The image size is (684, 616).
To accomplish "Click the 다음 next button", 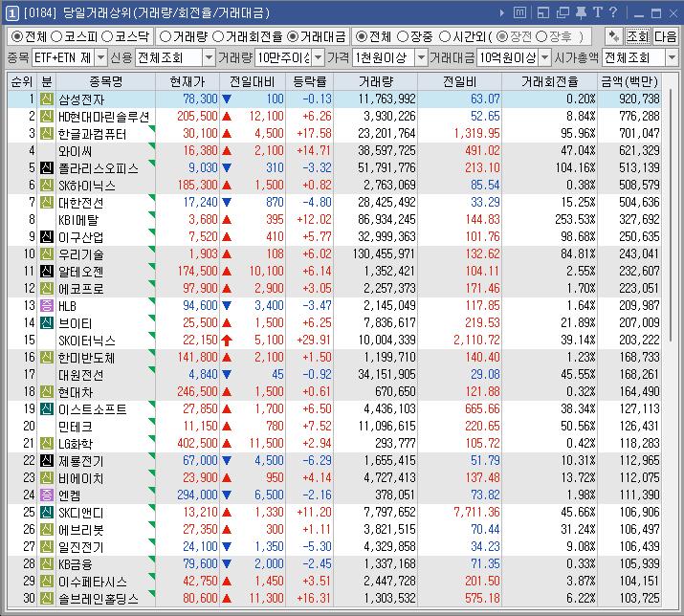I will click(x=665, y=36).
